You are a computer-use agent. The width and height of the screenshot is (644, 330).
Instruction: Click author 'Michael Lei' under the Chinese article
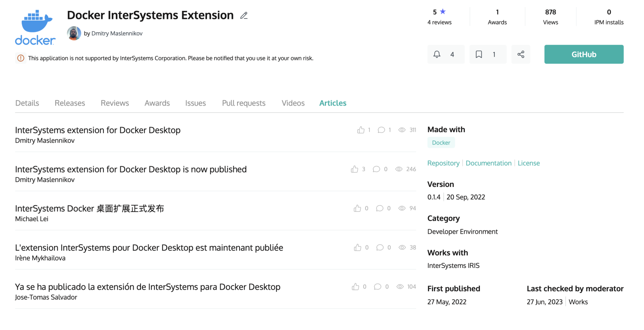click(x=32, y=219)
